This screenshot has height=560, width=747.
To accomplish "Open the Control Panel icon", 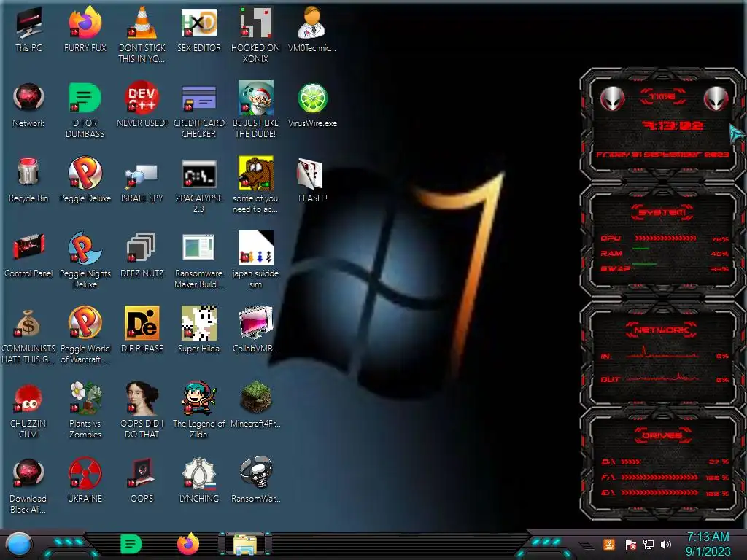I will pos(28,255).
